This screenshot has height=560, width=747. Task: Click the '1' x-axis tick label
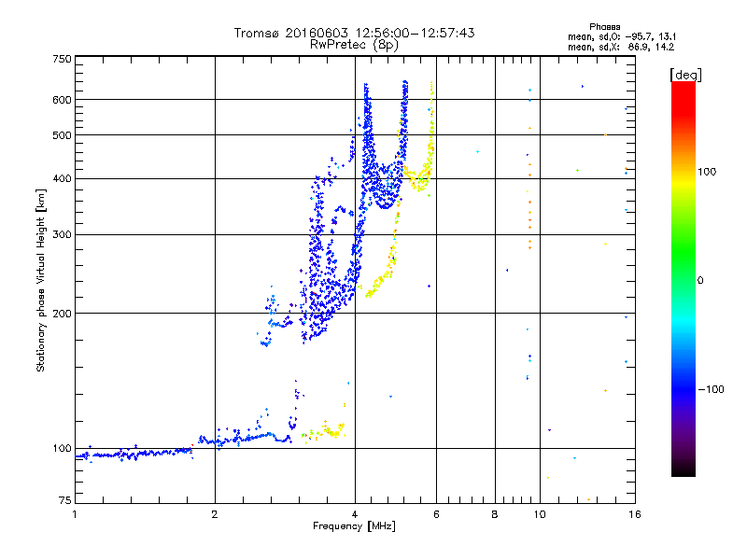tap(75, 514)
